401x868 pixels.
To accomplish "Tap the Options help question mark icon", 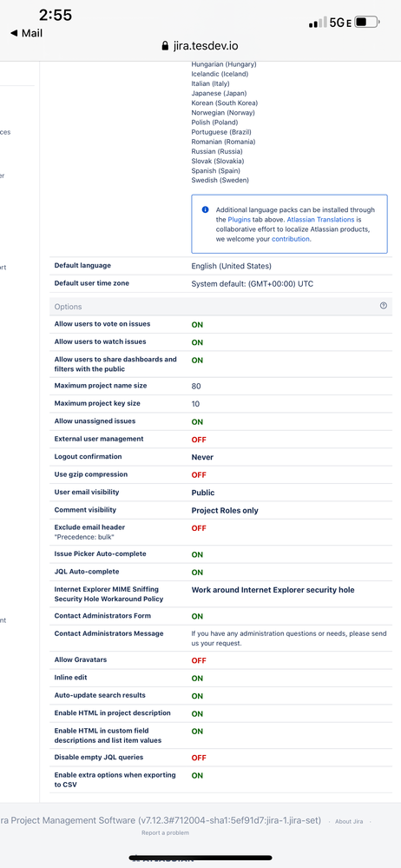I will point(384,306).
